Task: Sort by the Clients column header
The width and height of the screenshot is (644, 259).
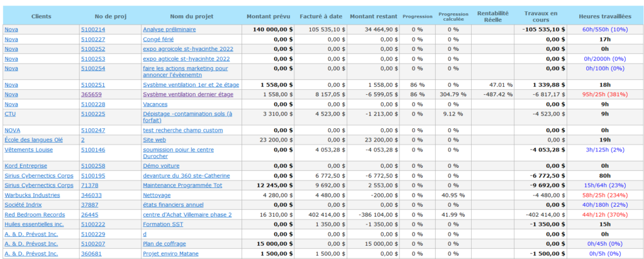Action: [x=41, y=16]
